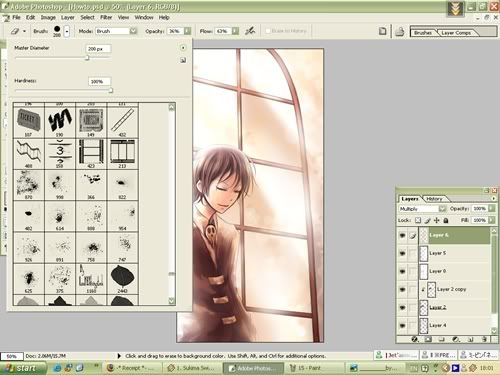Screen dimensions: 500x375
Task: Toggle link box next to Layer 5
Action: point(413,253)
